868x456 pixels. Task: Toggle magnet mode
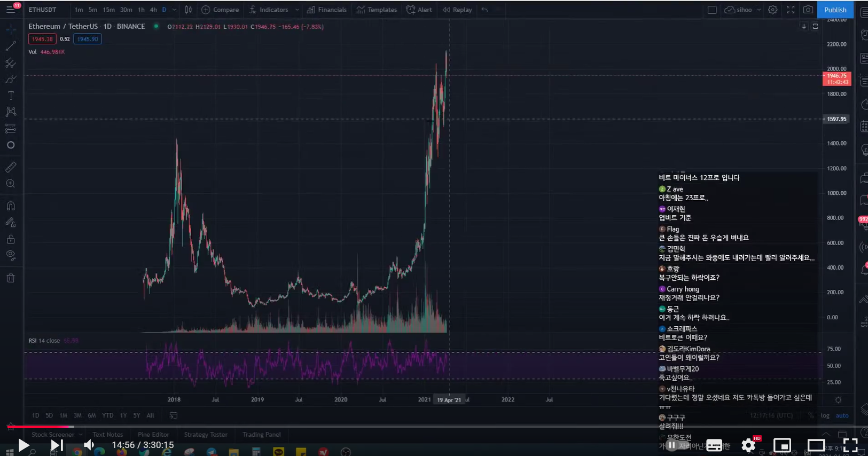pos(11,206)
